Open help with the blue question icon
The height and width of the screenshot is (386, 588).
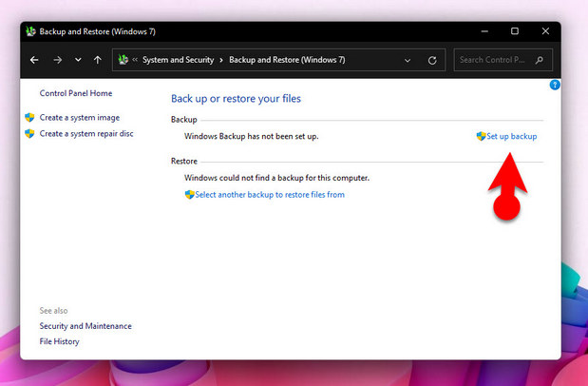[x=555, y=85]
